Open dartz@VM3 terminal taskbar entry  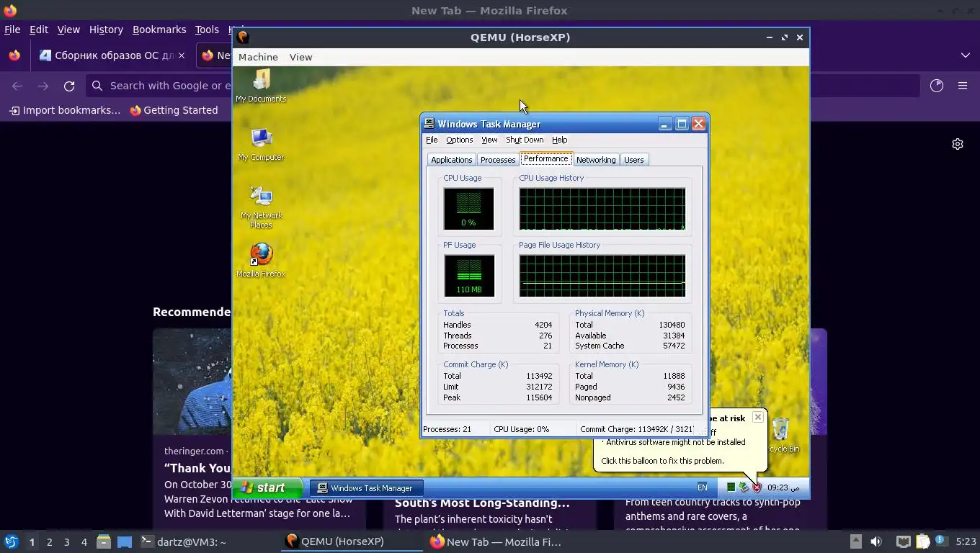coord(184,541)
